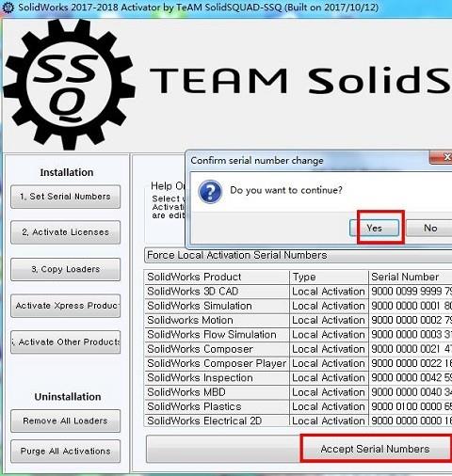
Task: Click the Set Serial Numbers button
Action: (x=65, y=197)
